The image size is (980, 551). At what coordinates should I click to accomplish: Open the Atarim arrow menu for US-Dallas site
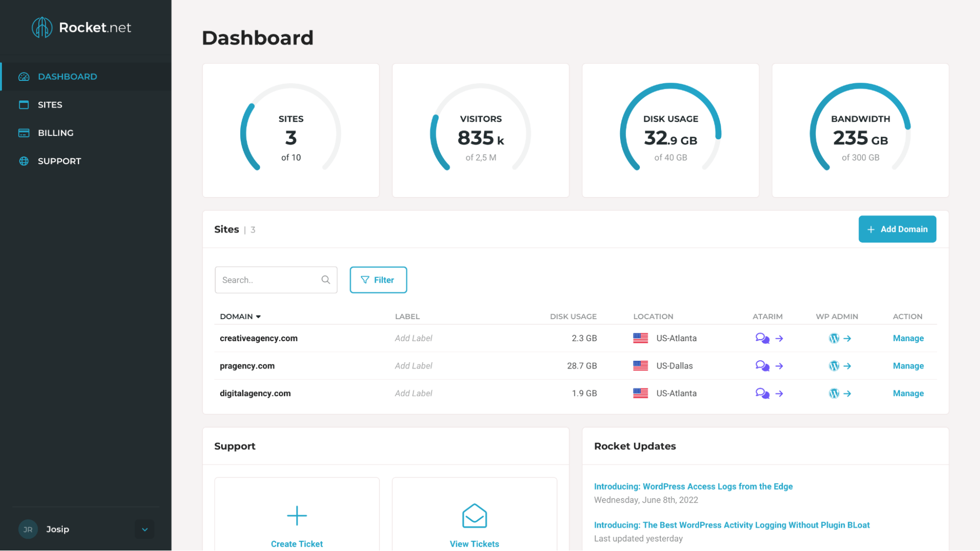tap(779, 366)
